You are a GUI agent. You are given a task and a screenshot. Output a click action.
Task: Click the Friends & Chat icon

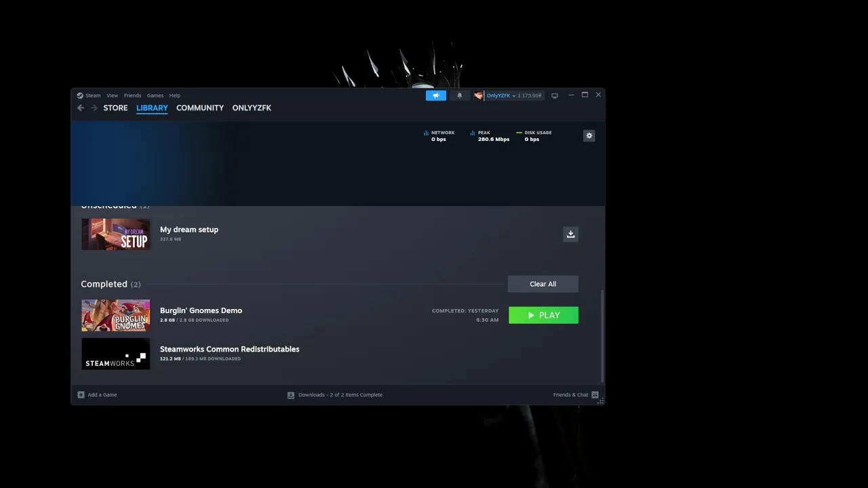pos(595,394)
